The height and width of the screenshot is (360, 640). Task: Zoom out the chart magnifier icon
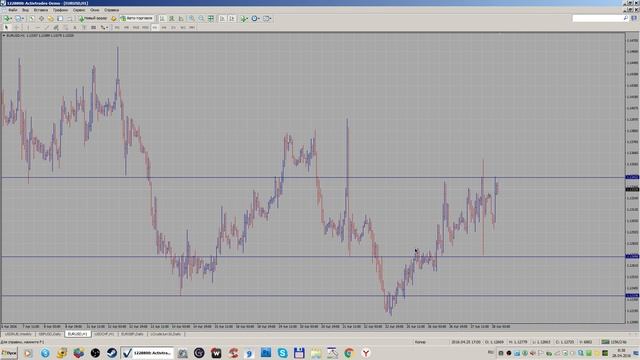[201, 18]
